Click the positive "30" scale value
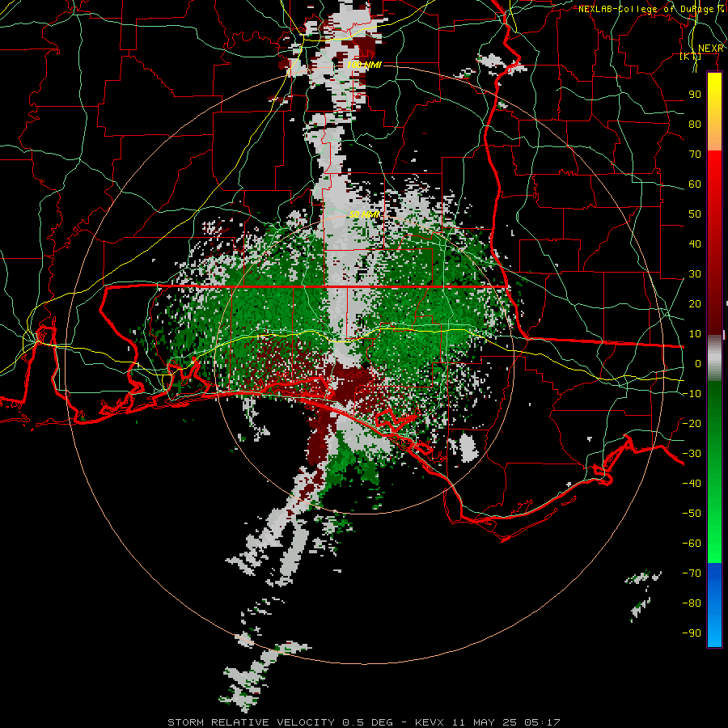Viewport: 728px width, 728px height. tap(695, 274)
